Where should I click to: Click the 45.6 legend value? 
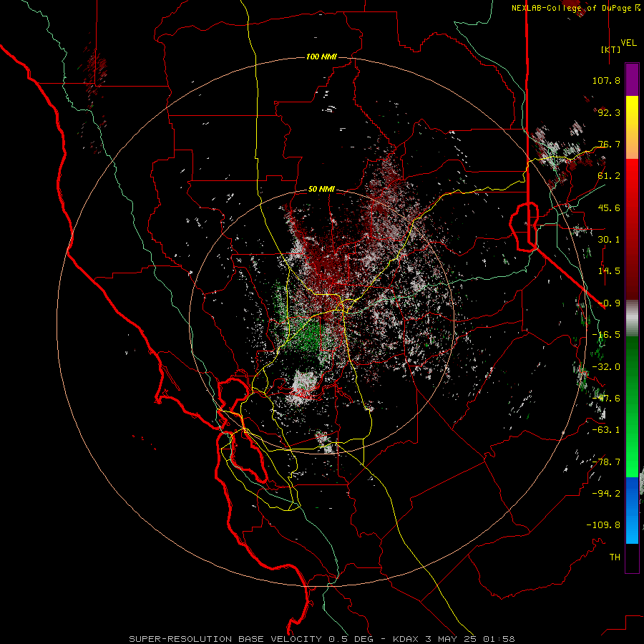click(x=609, y=208)
